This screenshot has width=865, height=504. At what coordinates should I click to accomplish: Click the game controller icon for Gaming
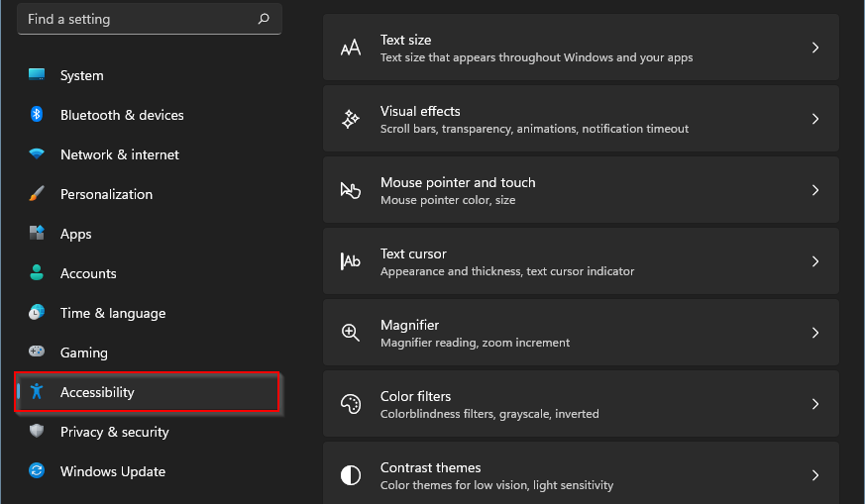click(x=37, y=352)
